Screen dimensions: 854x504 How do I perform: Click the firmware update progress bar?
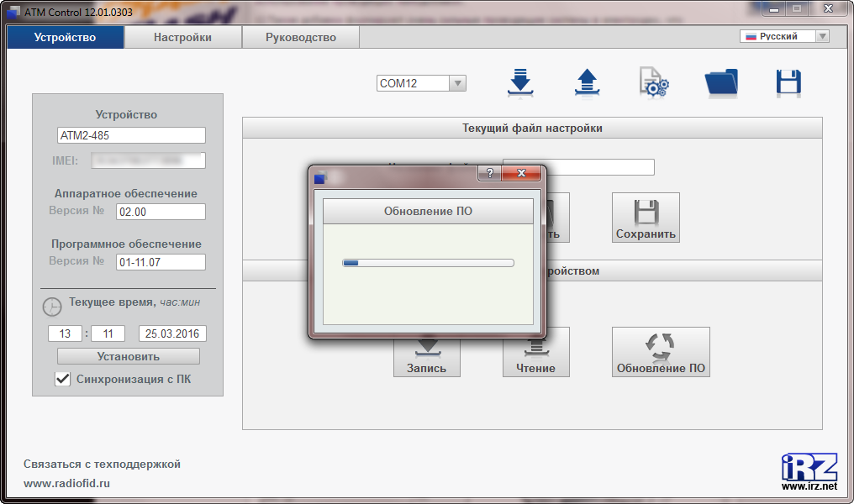point(428,263)
